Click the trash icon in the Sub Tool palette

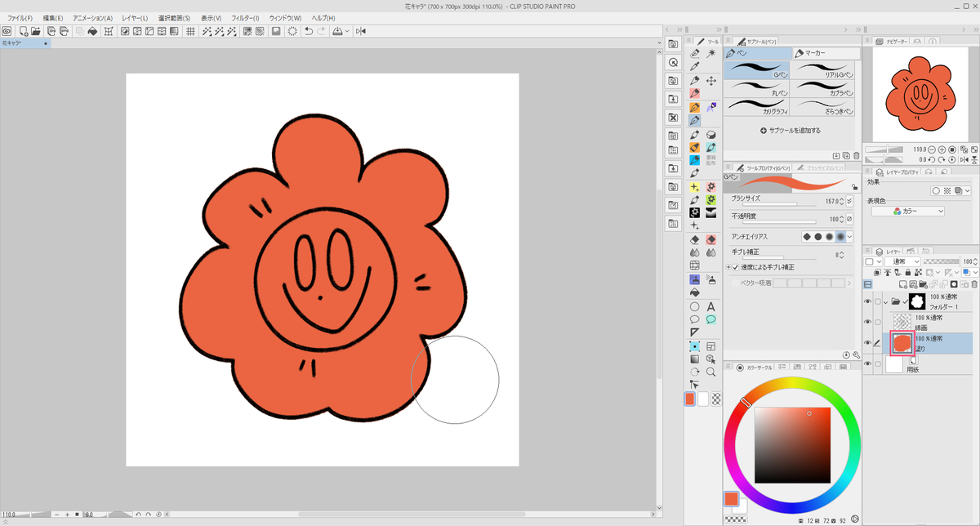(856, 155)
